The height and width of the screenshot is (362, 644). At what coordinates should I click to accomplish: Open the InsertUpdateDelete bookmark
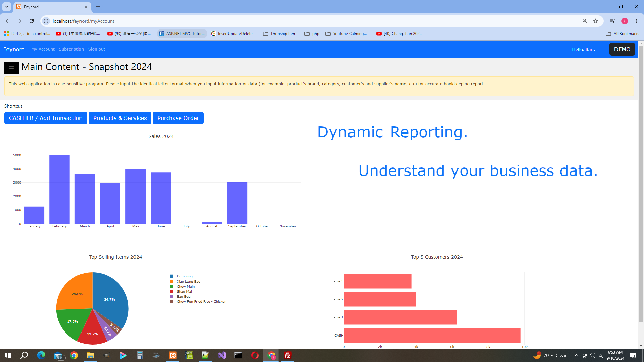[233, 34]
